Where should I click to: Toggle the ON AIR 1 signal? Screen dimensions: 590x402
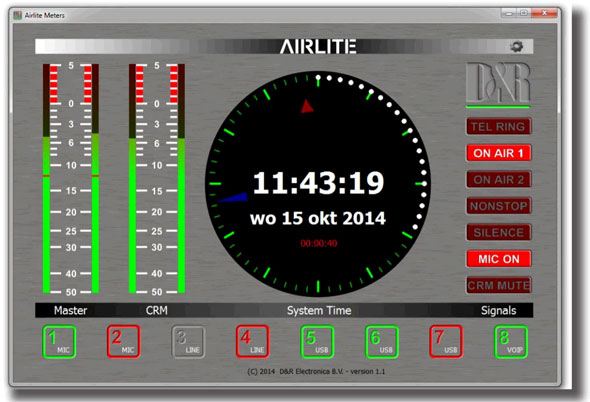[x=499, y=153]
